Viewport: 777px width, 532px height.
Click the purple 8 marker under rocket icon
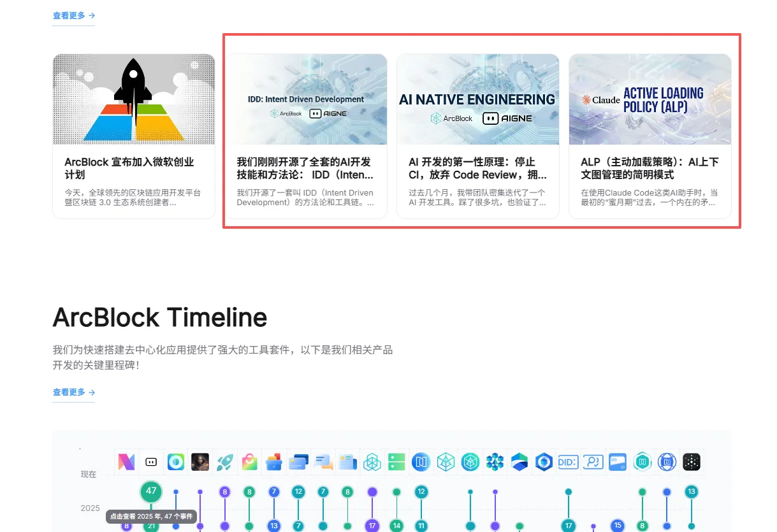click(224, 492)
